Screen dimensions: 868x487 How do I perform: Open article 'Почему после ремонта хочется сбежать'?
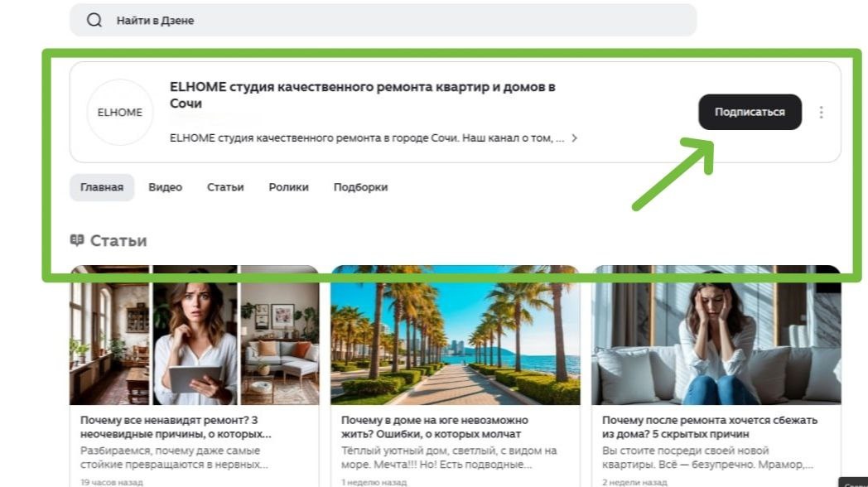710,427
